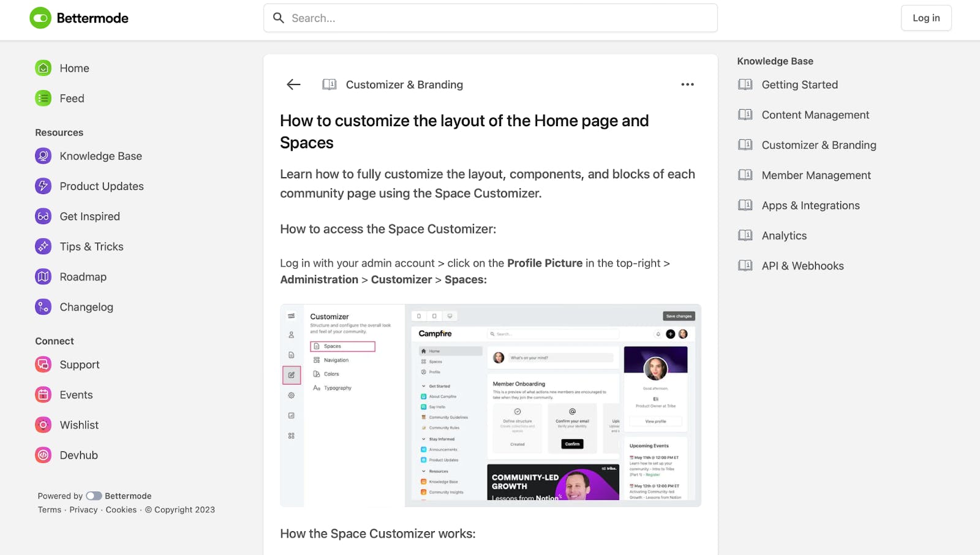
Task: Click the Events calendar icon
Action: 43,395
